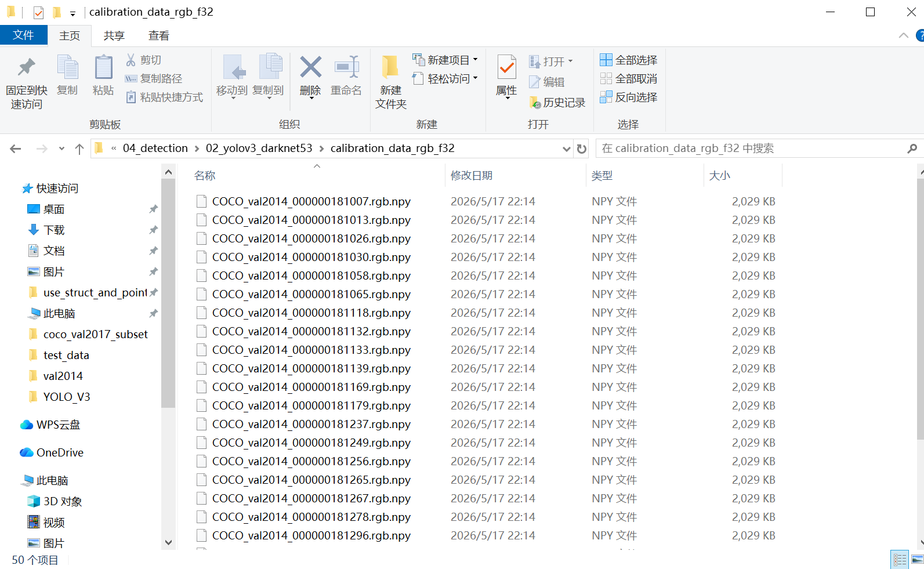This screenshot has width=924, height=569.
Task: Switch to the View (查看) tab
Action: coord(158,36)
